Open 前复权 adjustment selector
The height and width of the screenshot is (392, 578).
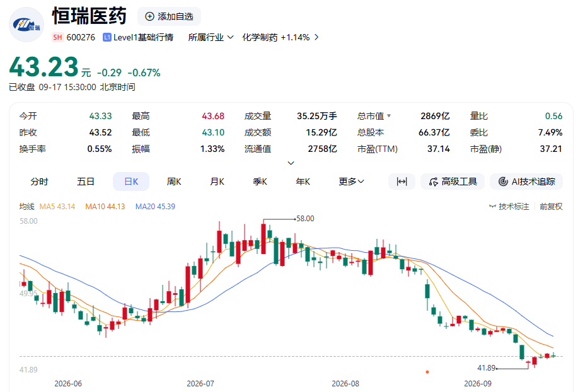click(551, 207)
